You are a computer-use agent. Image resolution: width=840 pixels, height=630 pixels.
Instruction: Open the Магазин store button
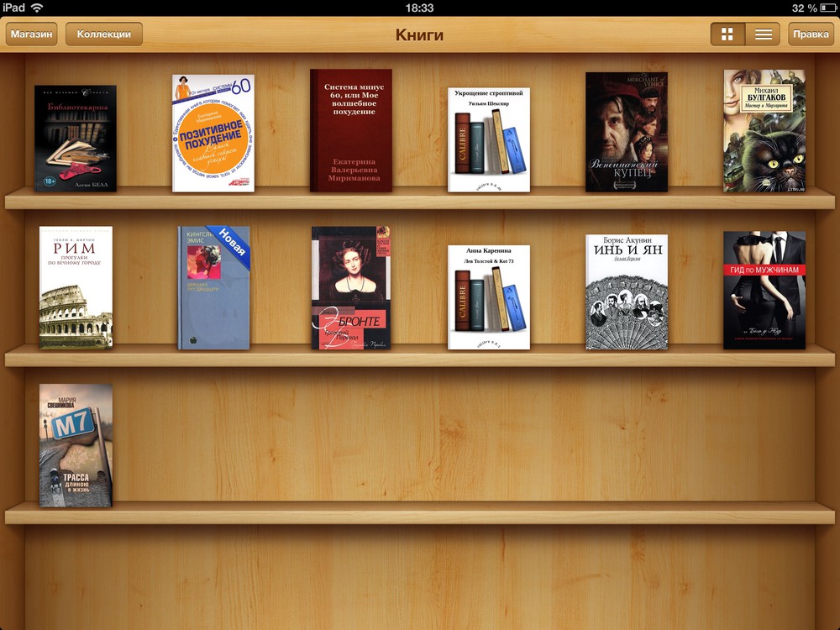(x=32, y=34)
